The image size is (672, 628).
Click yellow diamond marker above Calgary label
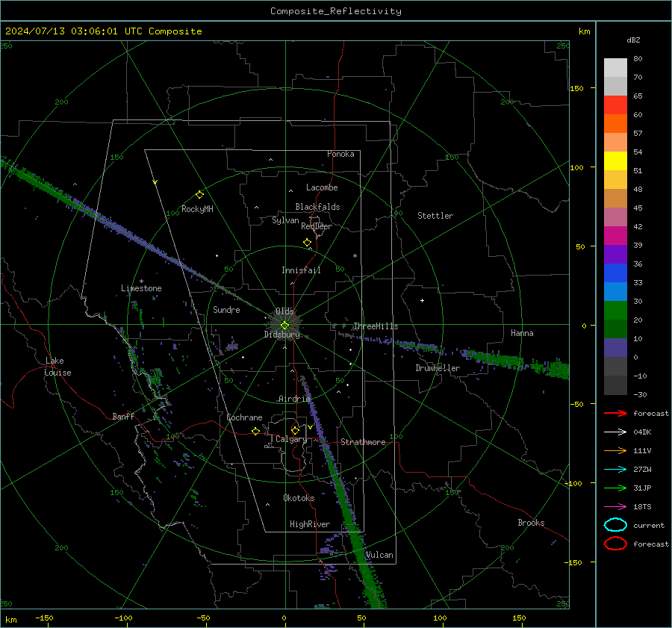295,430
